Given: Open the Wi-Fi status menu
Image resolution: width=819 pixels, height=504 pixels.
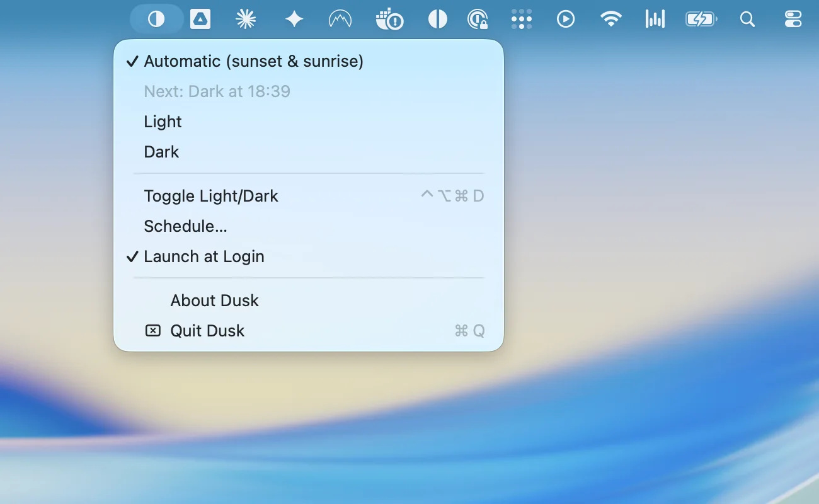Looking at the screenshot, I should pyautogui.click(x=610, y=20).
